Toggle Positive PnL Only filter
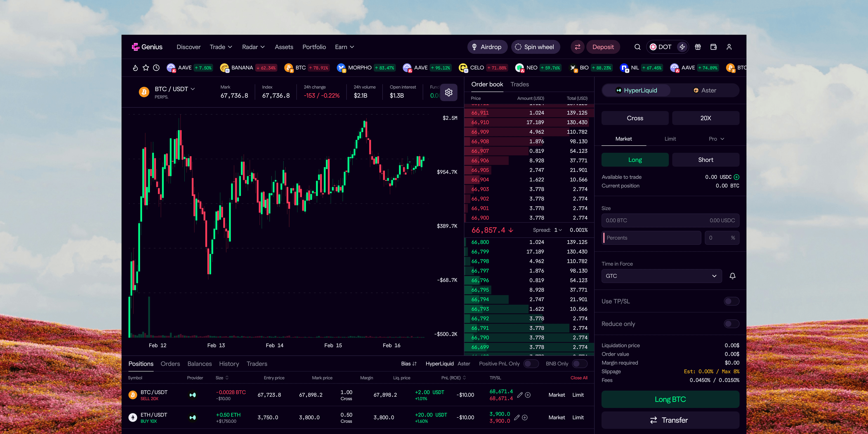 [x=531, y=363]
